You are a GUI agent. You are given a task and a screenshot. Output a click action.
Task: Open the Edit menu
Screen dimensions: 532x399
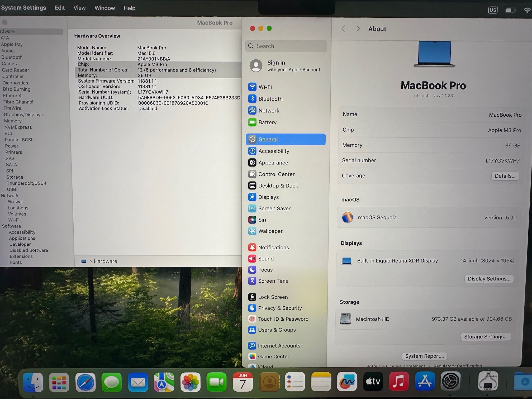click(x=60, y=8)
